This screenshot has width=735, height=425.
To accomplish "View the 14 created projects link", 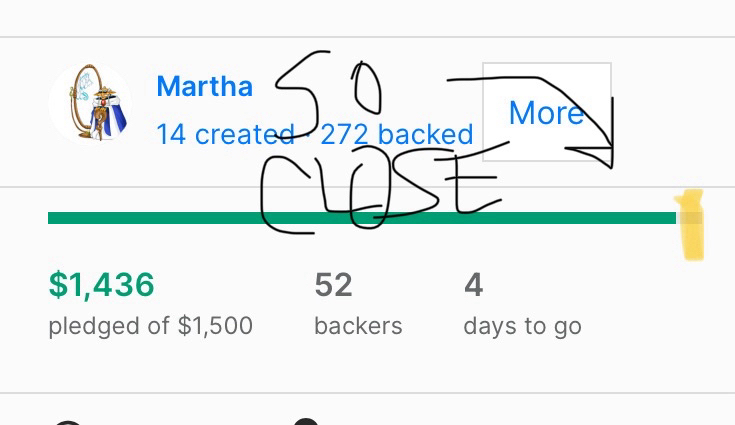I will tap(224, 134).
